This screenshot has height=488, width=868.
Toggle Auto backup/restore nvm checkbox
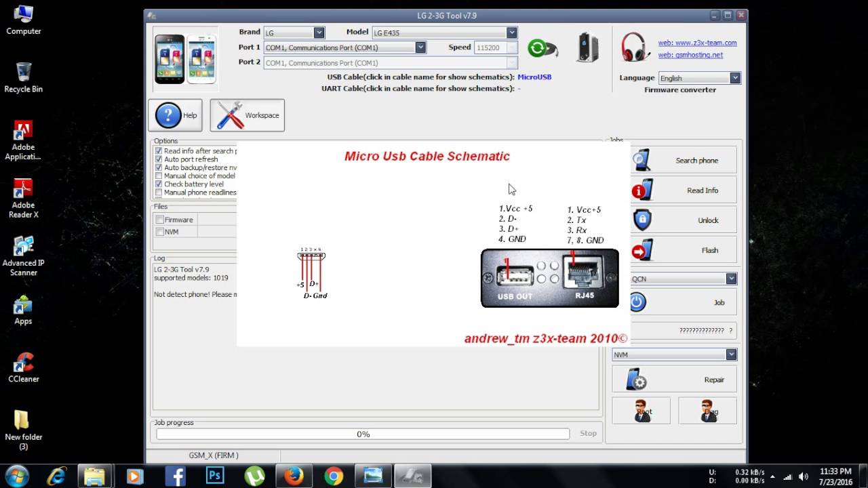coord(159,167)
